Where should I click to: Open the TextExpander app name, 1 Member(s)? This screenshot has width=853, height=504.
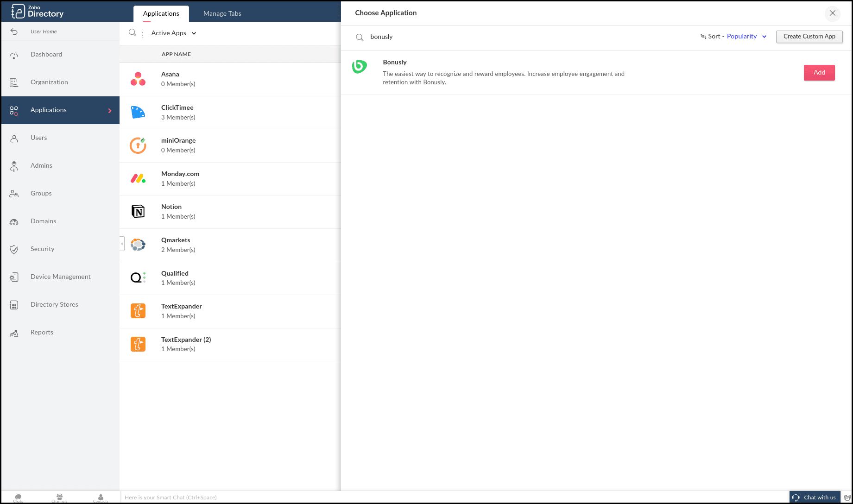point(182,306)
